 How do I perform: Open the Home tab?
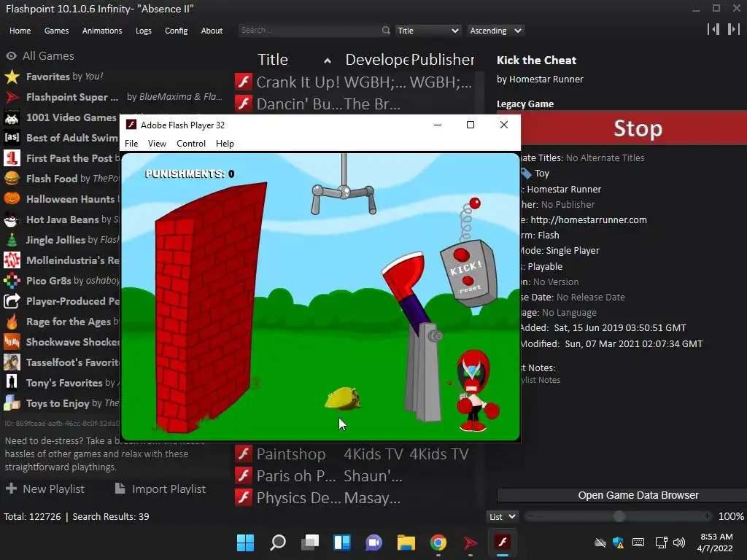click(20, 31)
